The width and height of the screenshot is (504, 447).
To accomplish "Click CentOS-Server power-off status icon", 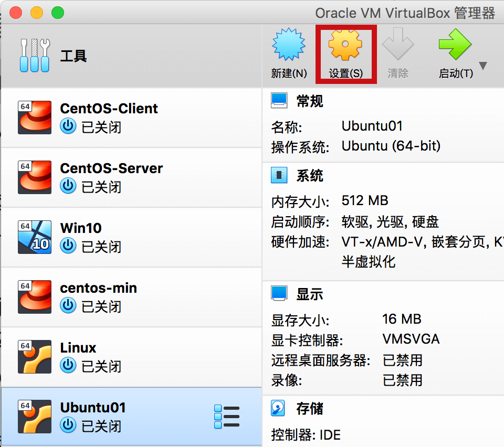I will pos(68,186).
